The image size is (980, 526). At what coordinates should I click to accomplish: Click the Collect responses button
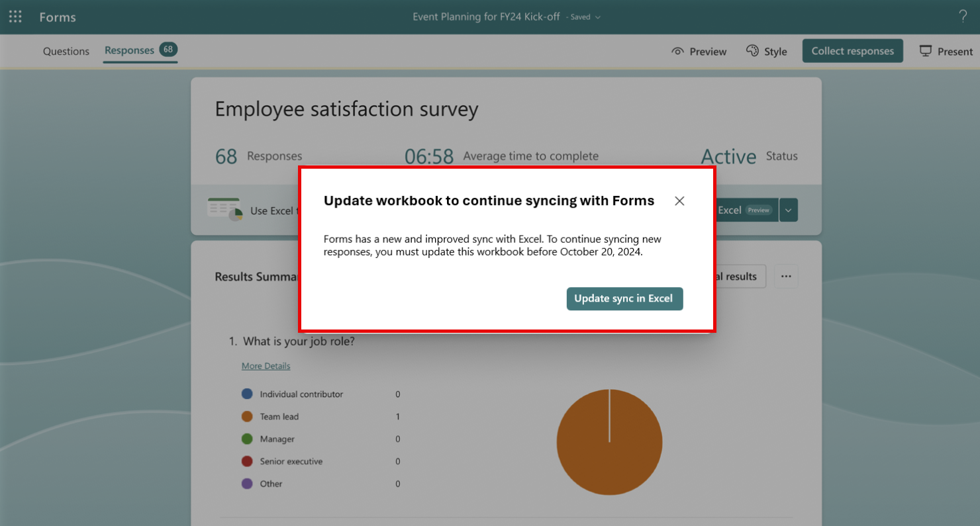tap(852, 50)
